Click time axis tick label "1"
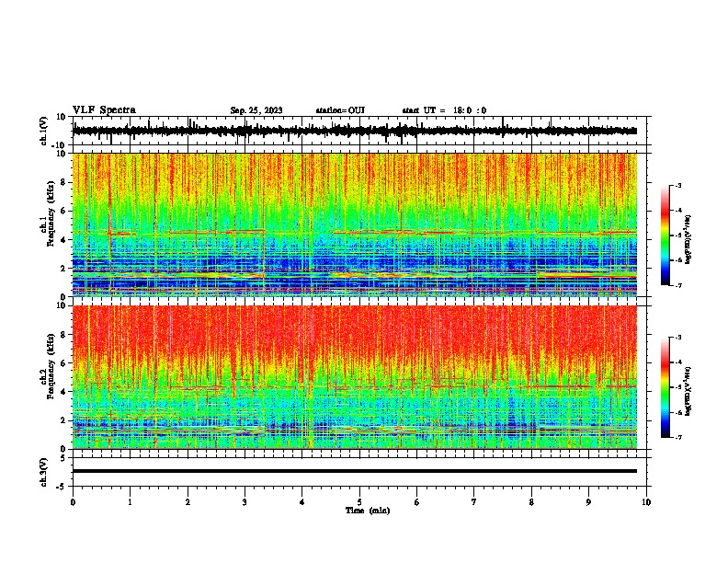Screen dimensions: 728x563 pyautogui.click(x=131, y=502)
